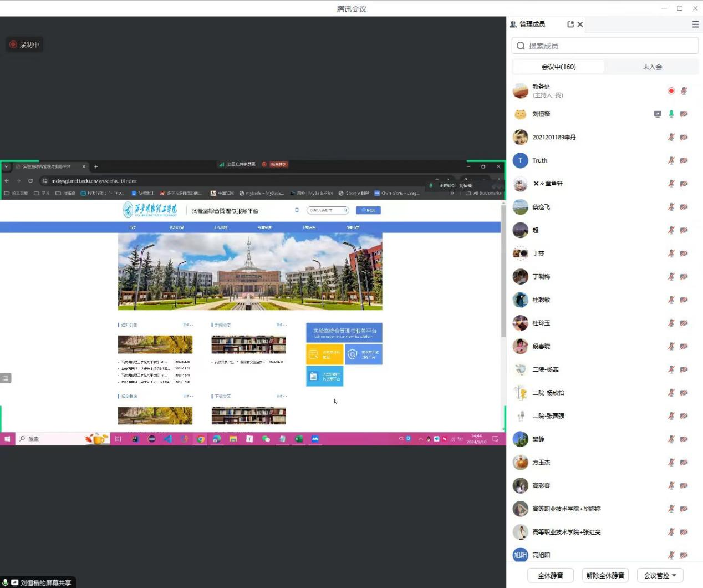Toggle the camera icon for Truth

[684, 161]
